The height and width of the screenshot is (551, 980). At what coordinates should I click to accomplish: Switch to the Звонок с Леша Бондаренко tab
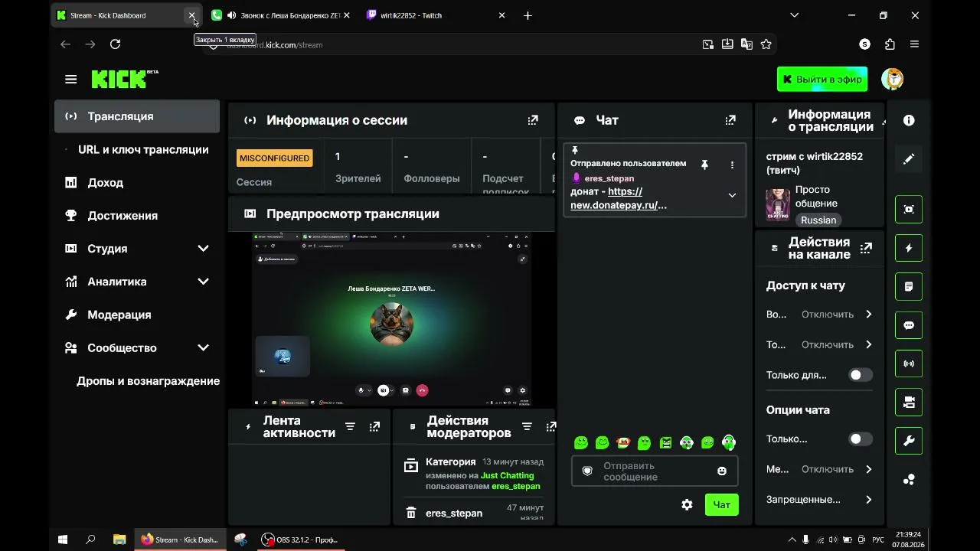pos(280,15)
